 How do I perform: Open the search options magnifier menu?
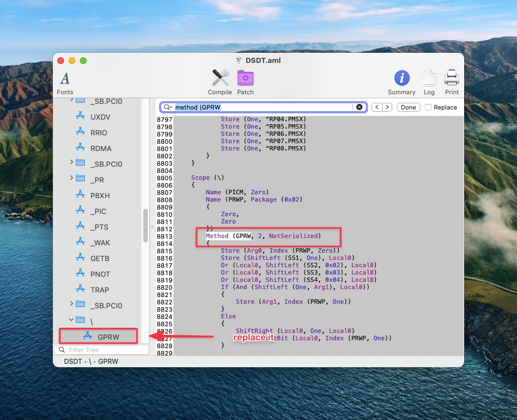coord(168,107)
